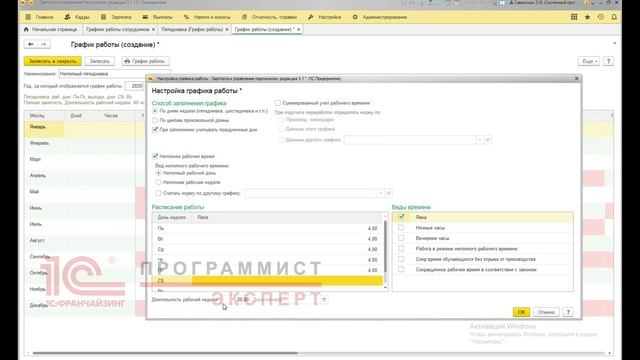Click 'График работы' print button

point(145,61)
